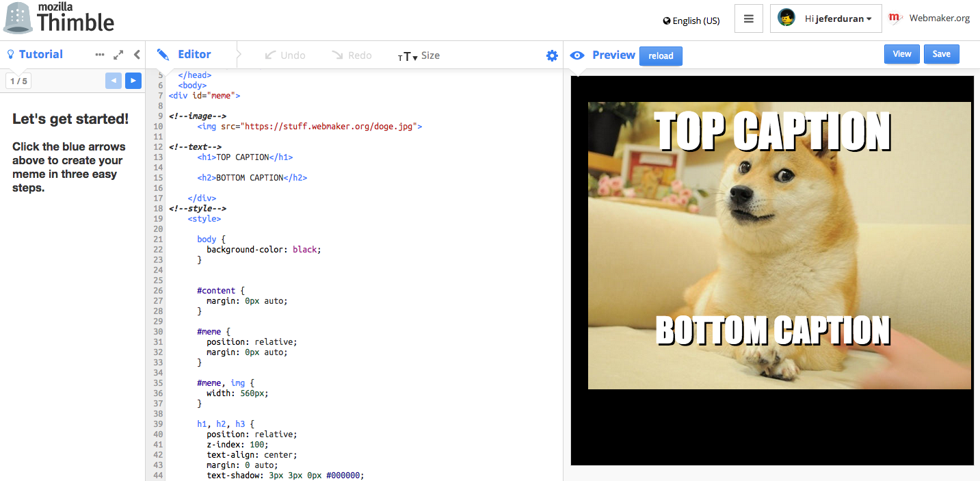Click the div id="meme" code line
This screenshot has width=980, height=481.
coord(204,96)
